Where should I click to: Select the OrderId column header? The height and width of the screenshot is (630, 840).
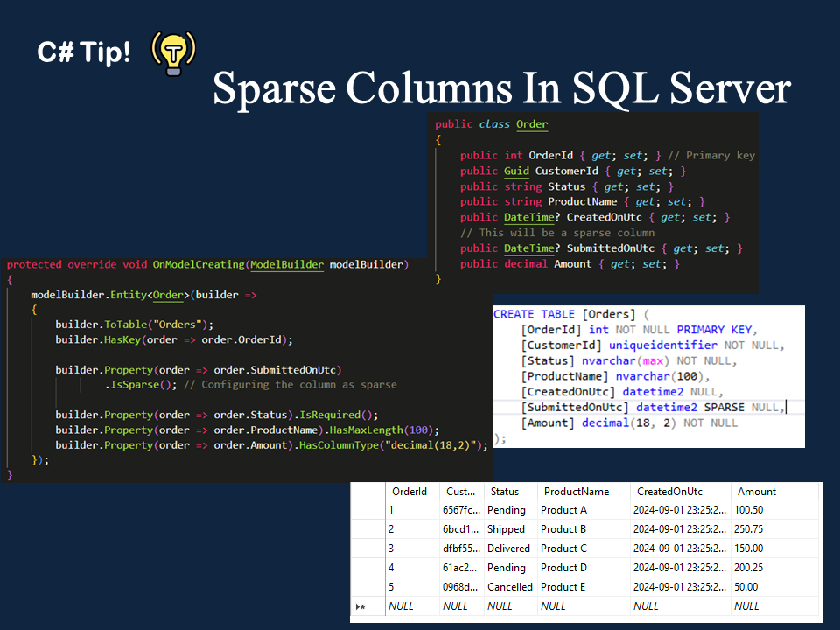(409, 492)
